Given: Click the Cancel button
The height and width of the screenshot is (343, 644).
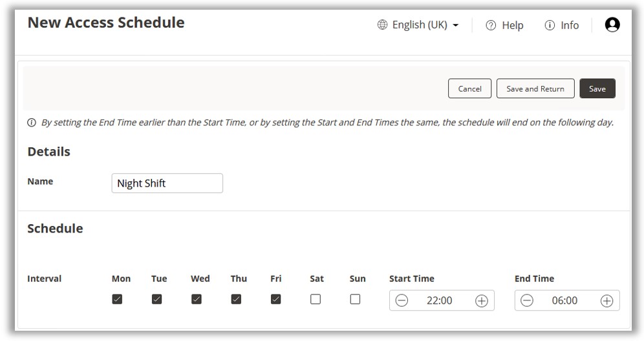Looking at the screenshot, I should pos(469,88).
